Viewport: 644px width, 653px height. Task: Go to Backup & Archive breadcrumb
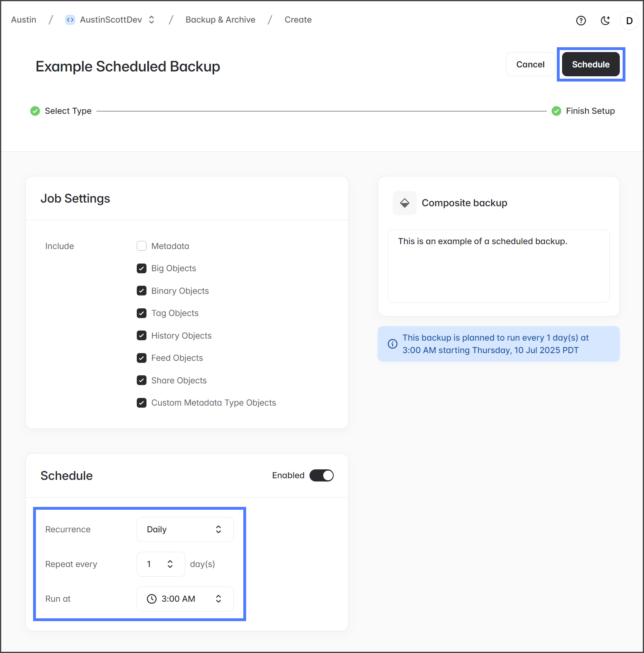pos(220,20)
